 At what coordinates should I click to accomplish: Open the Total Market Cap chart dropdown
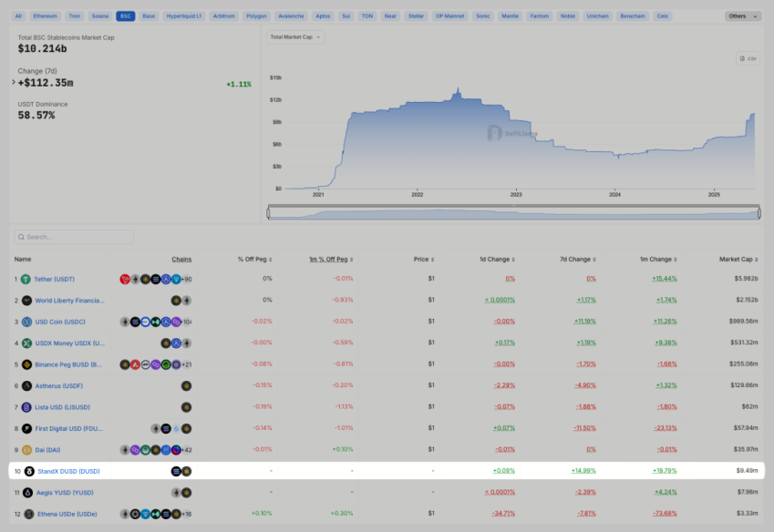pyautogui.click(x=295, y=37)
